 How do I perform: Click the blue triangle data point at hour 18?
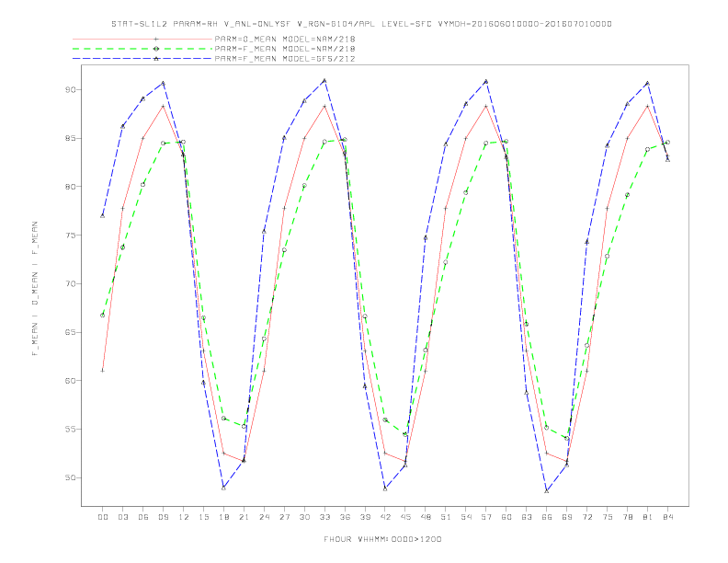(223, 488)
